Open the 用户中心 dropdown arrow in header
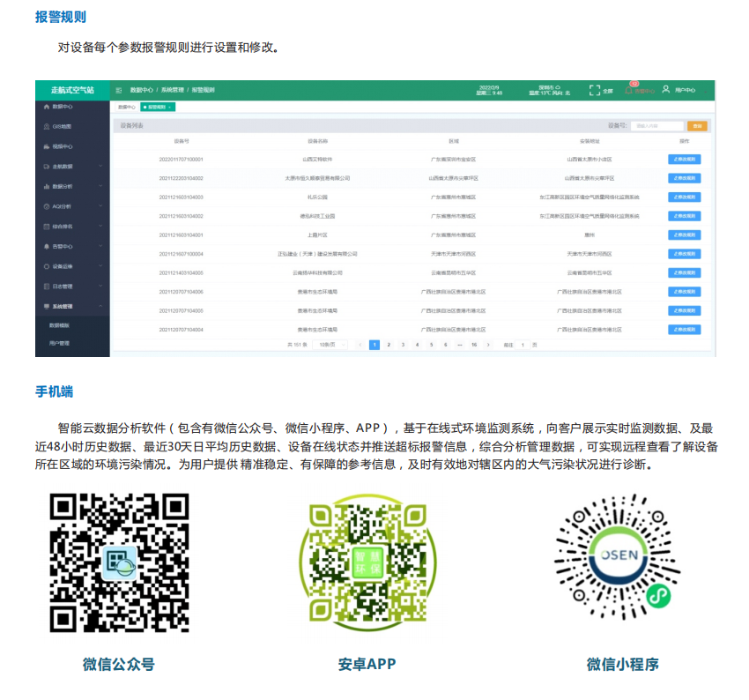 pos(705,91)
